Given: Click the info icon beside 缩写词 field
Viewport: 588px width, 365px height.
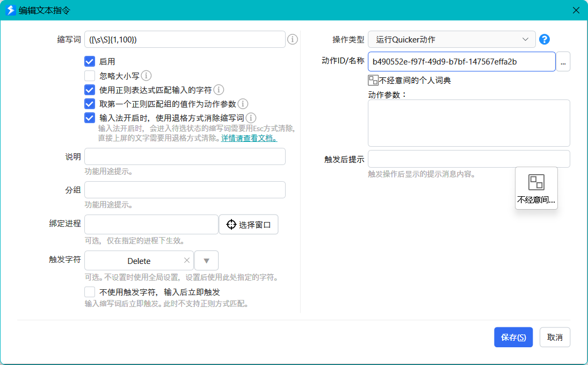Looking at the screenshot, I should tap(292, 39).
